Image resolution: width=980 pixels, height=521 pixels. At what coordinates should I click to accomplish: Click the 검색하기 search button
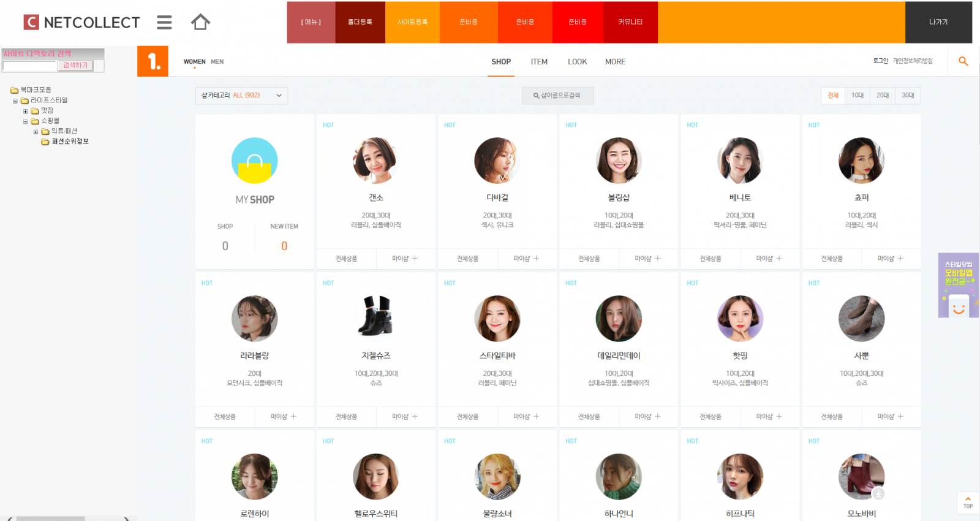pyautogui.click(x=75, y=66)
